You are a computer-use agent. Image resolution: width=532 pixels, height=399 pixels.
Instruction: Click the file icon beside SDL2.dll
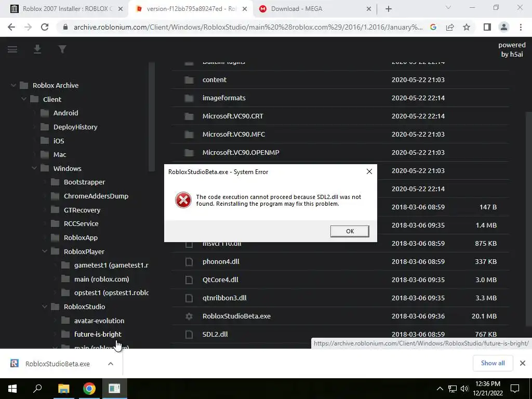[189, 334]
